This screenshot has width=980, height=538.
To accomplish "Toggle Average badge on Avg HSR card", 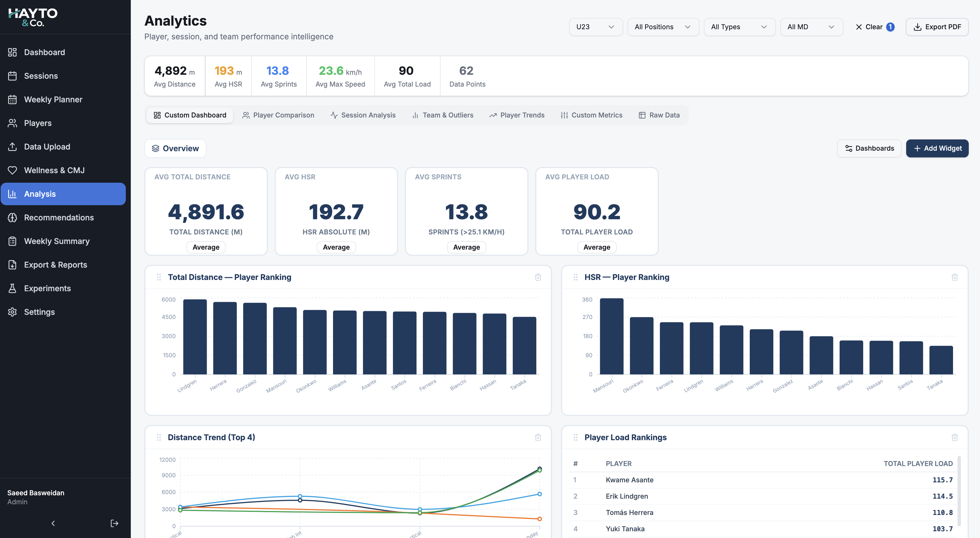I will pos(336,247).
